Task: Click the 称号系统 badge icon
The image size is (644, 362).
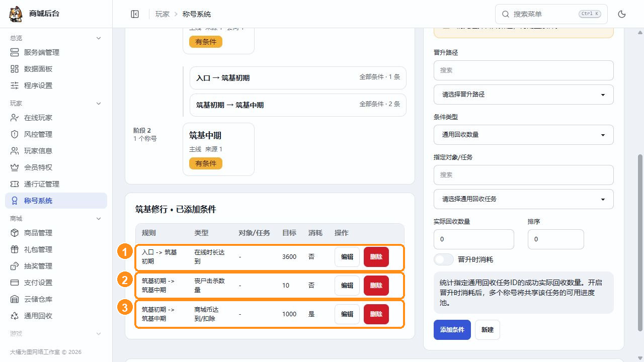Action: click(15, 201)
